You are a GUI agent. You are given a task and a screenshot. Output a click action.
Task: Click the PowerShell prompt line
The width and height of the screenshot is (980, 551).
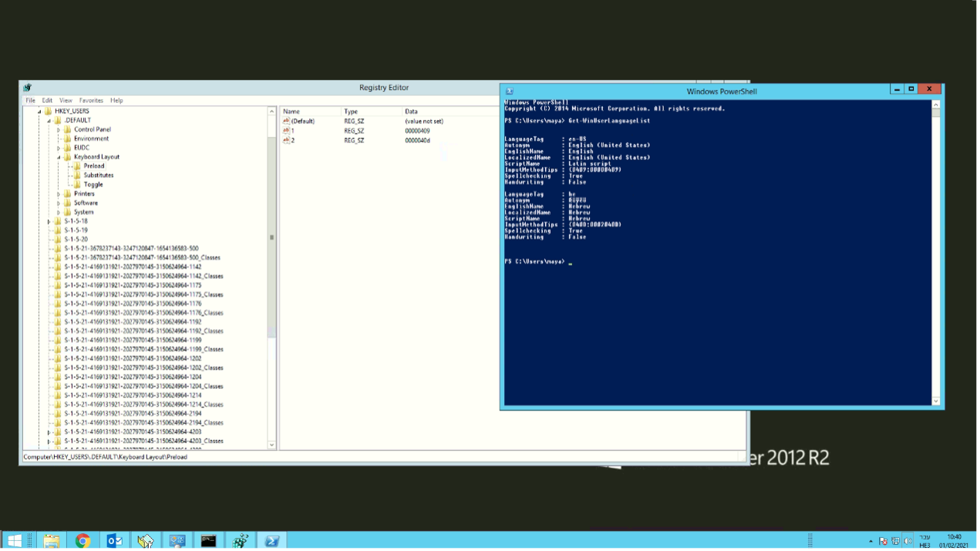tap(538, 262)
